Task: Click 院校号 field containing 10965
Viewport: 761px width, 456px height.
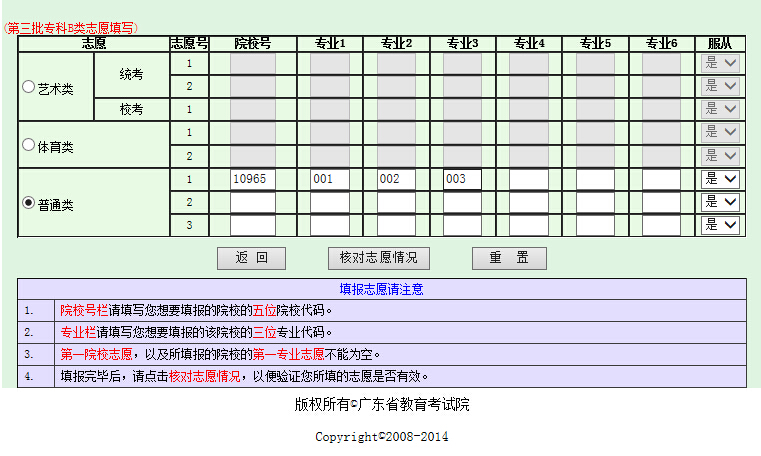Action: [253, 179]
